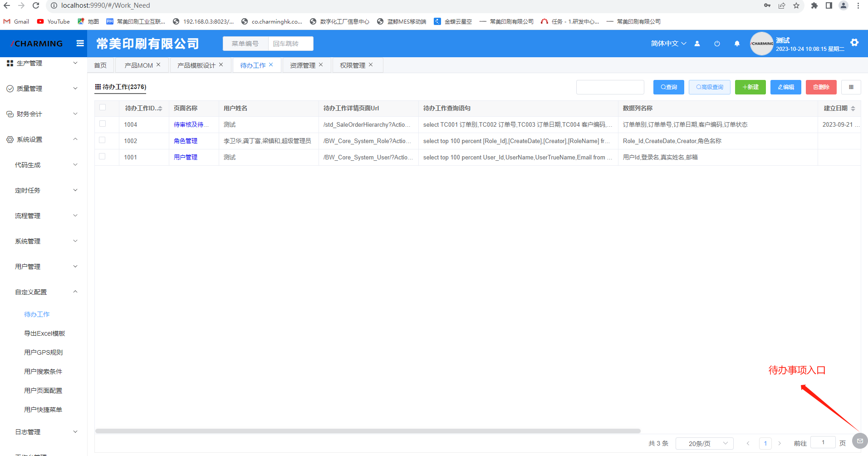Bookmark this page with the star icon
The width and height of the screenshot is (868, 456).
pyautogui.click(x=796, y=5)
